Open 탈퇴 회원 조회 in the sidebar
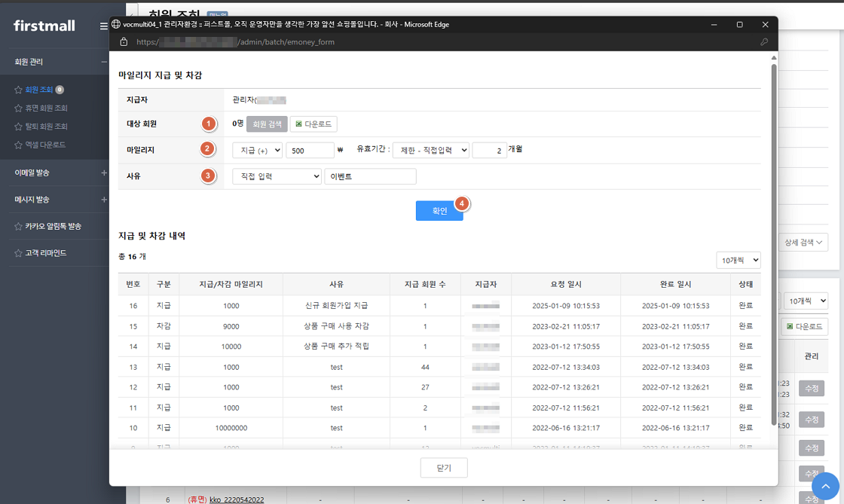Image resolution: width=844 pixels, height=504 pixels. point(46,127)
